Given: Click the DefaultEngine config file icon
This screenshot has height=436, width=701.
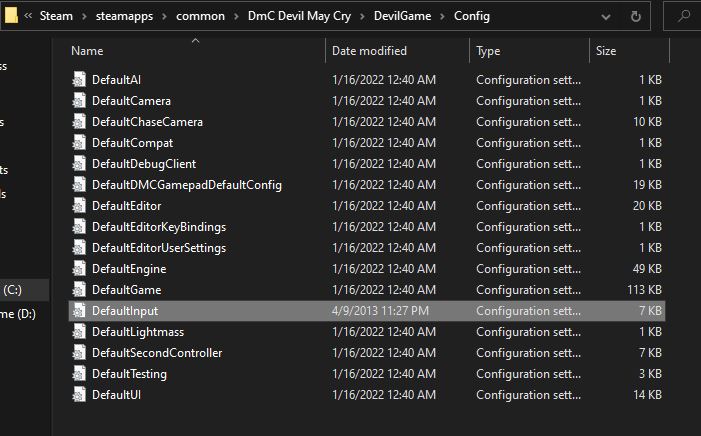Looking at the screenshot, I should [x=79, y=269].
